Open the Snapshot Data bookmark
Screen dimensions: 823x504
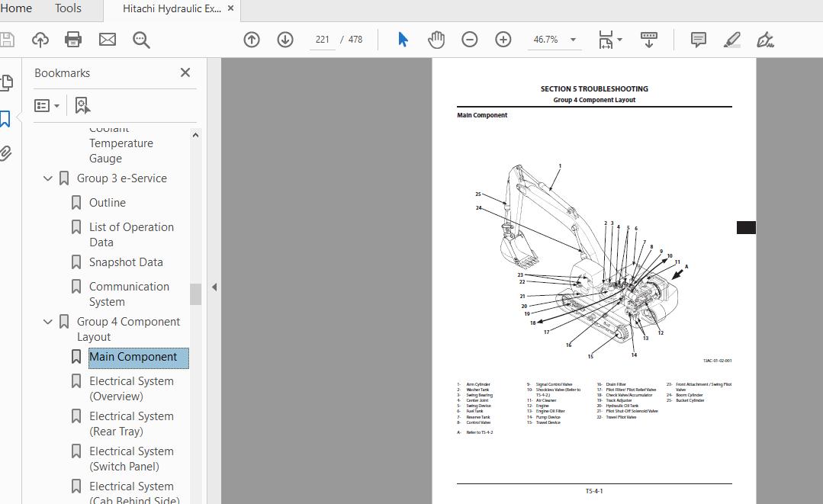[x=126, y=262]
